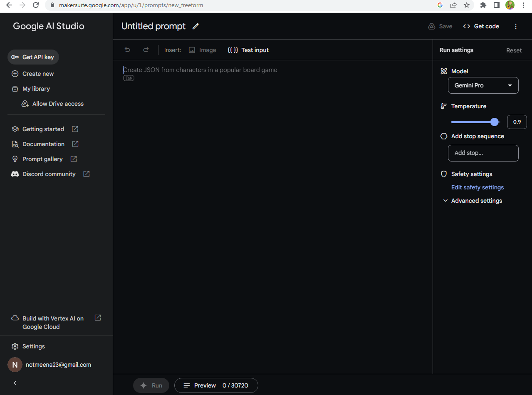Toggle the browser side panel icon
Image resolution: width=532 pixels, height=395 pixels.
[x=497, y=5]
